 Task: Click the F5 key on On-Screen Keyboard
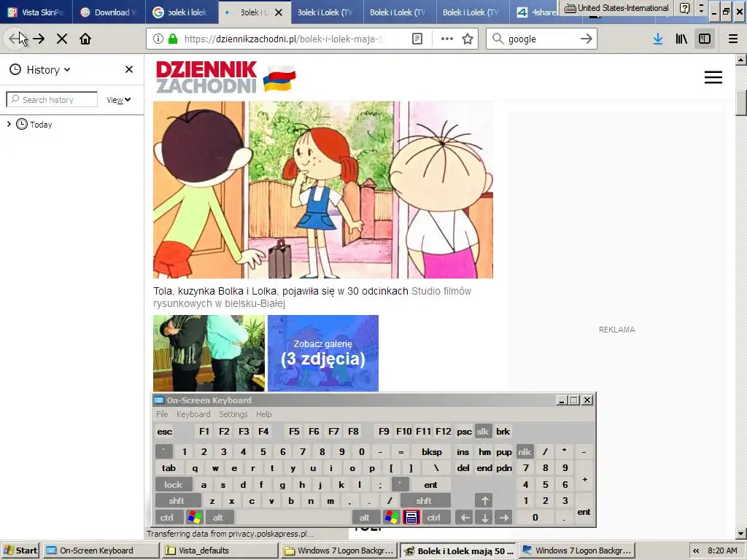(x=294, y=432)
